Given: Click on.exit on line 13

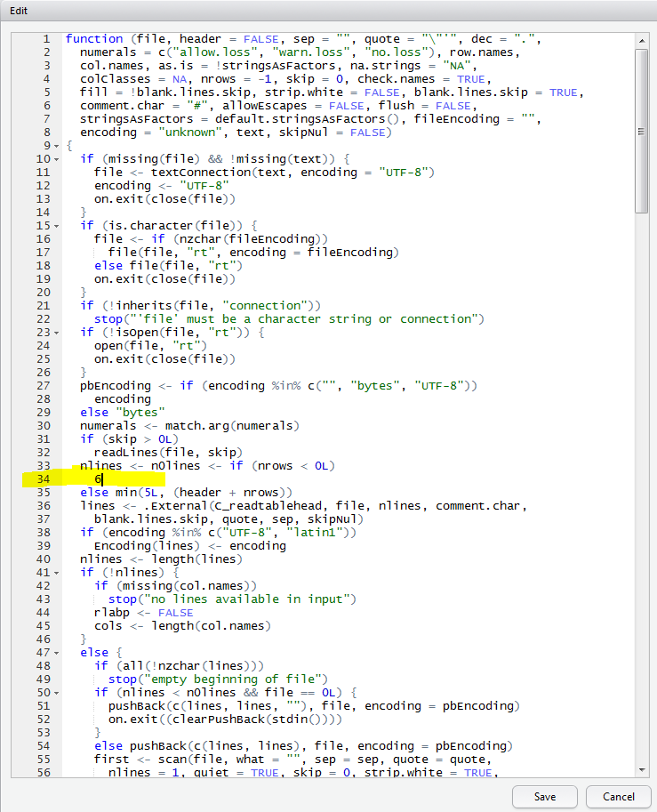Looking at the screenshot, I should (119, 199).
